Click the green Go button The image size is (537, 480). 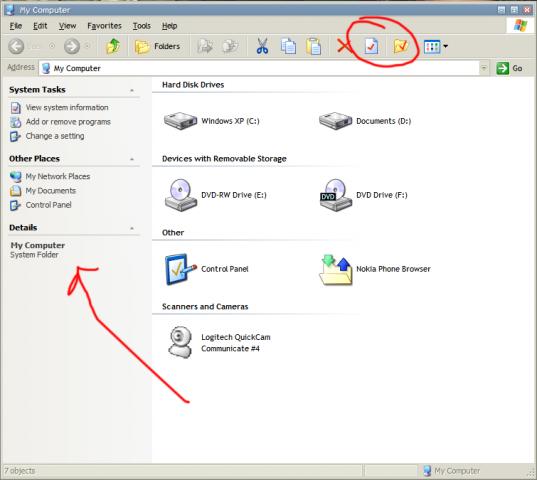tap(510, 68)
